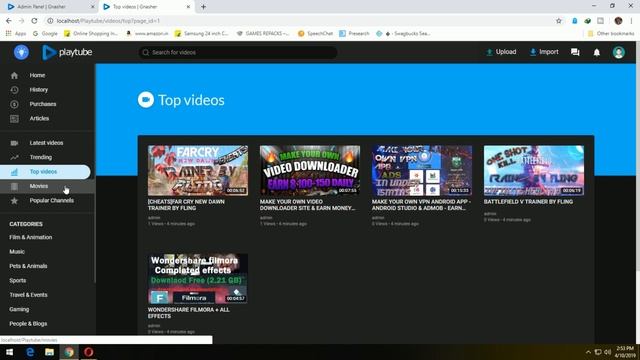The image size is (640, 360).
Task: Open a new browser tab
Action: click(x=203, y=7)
